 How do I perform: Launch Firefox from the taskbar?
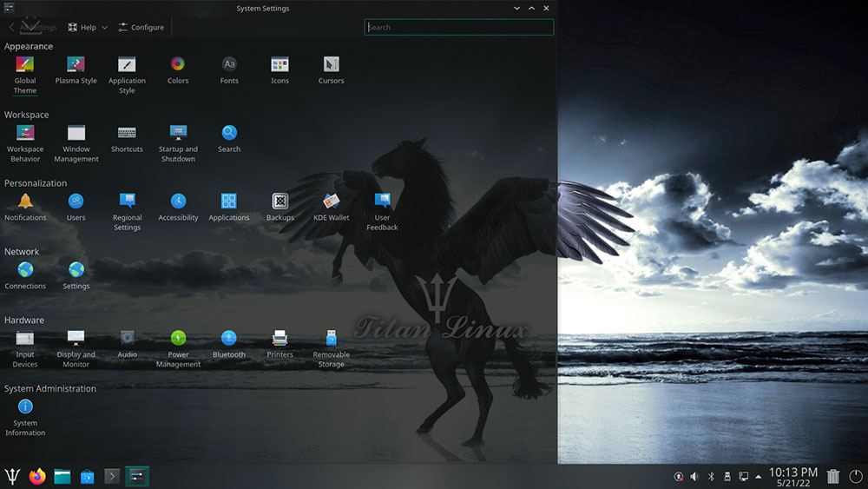pos(36,476)
